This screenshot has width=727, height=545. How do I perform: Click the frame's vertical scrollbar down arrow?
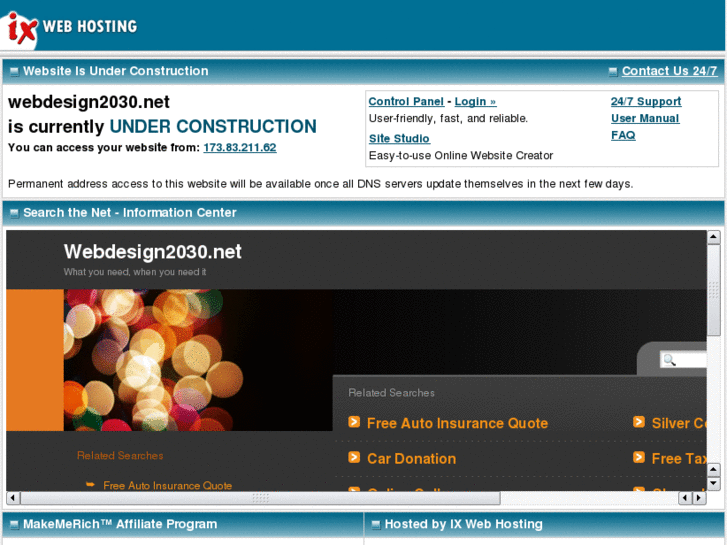click(713, 484)
